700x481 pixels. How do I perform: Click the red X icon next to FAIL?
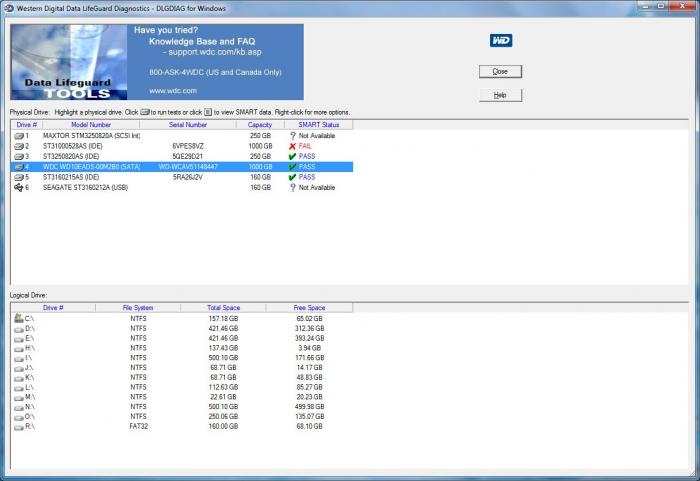click(x=292, y=146)
